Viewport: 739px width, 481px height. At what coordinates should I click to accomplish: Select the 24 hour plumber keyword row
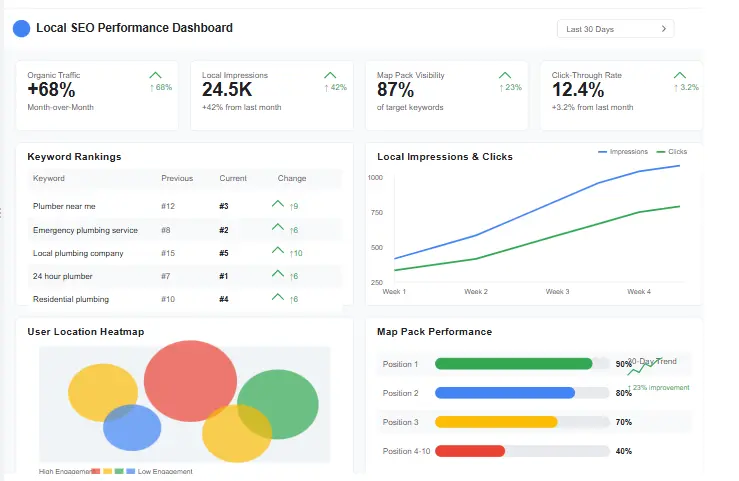click(x=62, y=276)
